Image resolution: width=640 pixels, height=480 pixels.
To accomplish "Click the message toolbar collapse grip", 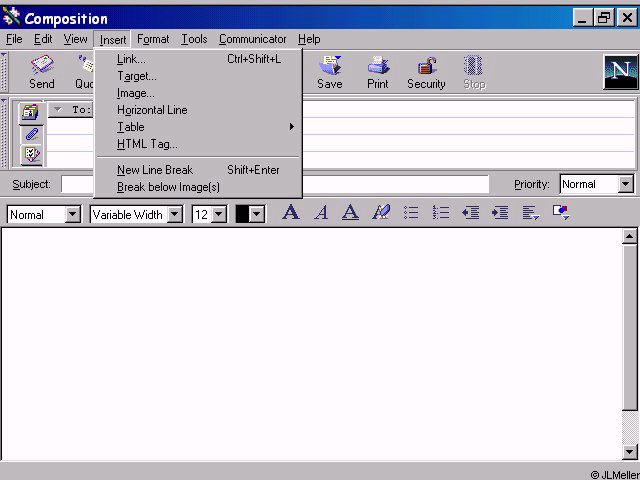I will pyautogui.click(x=4, y=72).
